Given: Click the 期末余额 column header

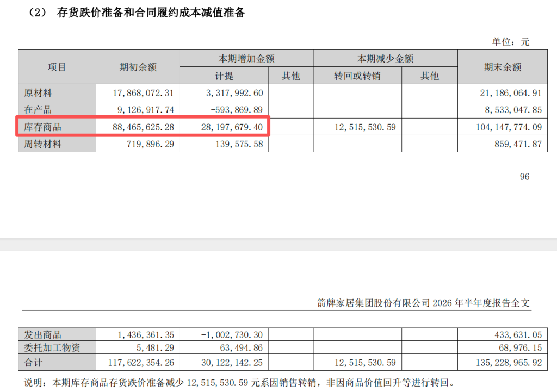Looking at the screenshot, I should coord(503,67).
